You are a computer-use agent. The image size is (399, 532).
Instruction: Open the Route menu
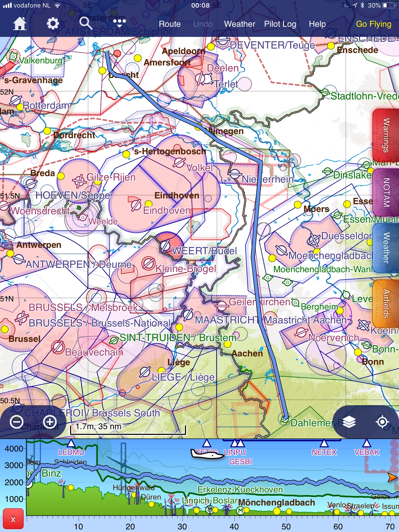click(x=170, y=24)
